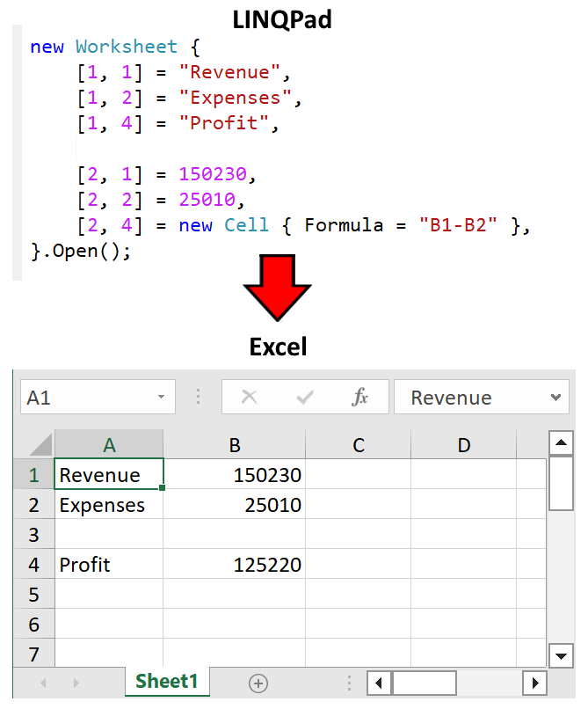Click the vertical scrollbar thumb
The image size is (588, 709).
point(561,483)
